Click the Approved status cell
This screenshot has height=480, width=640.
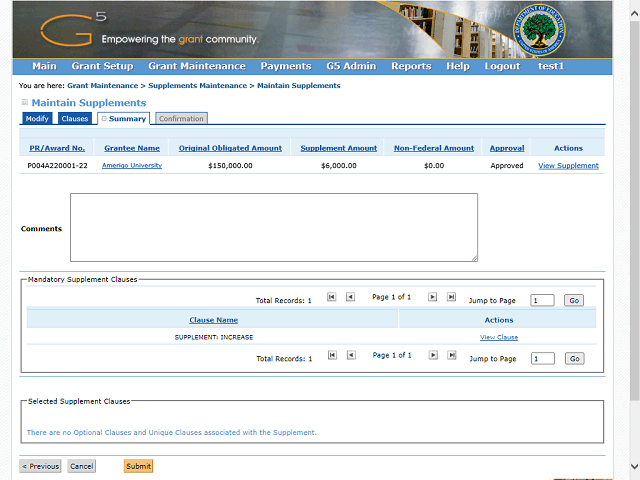tap(507, 165)
